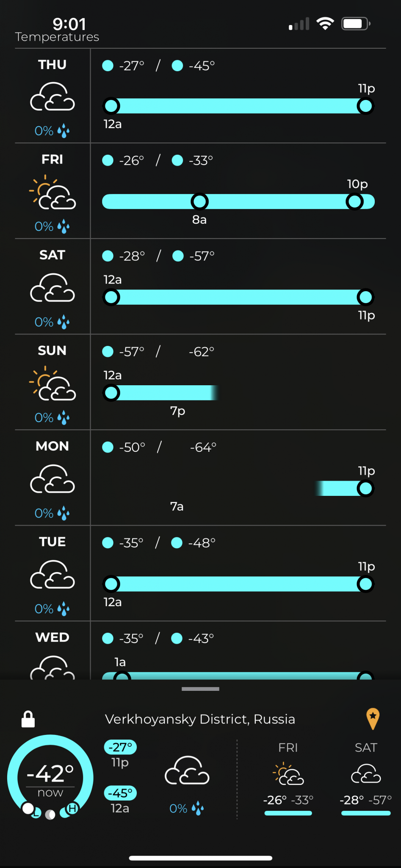401x868 pixels.
Task: Select the FRI forecast in the bottom panel
Action: (x=288, y=778)
